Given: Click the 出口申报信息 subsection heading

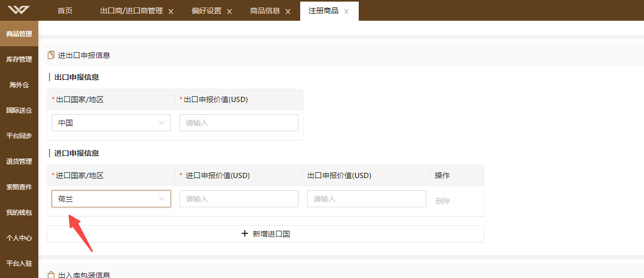Looking at the screenshot, I should (77, 77).
